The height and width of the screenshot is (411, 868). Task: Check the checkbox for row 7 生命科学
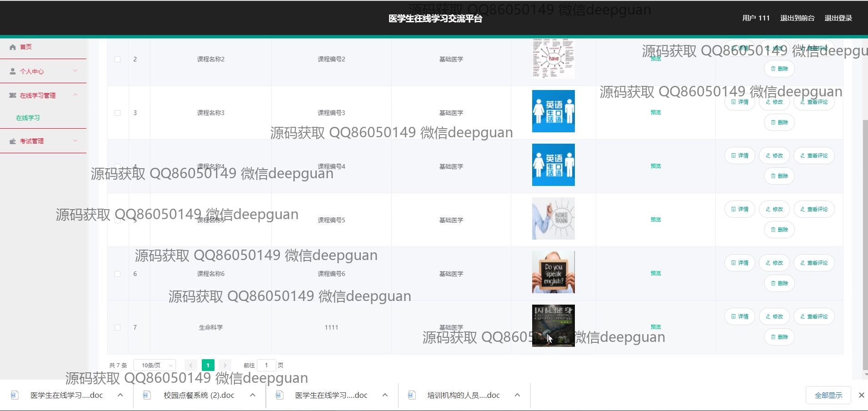click(118, 327)
